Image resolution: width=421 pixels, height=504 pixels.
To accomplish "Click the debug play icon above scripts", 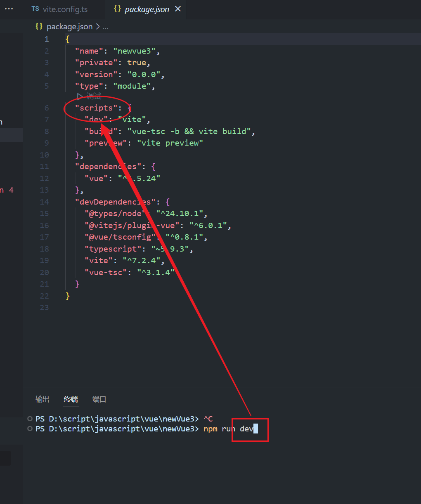I will 80,97.
